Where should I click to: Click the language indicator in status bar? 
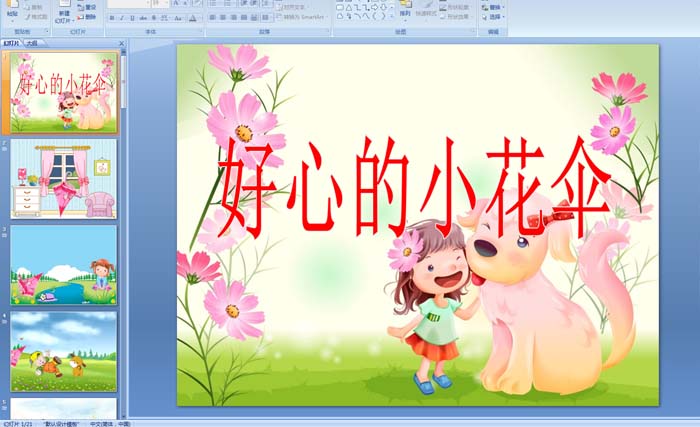(110, 424)
